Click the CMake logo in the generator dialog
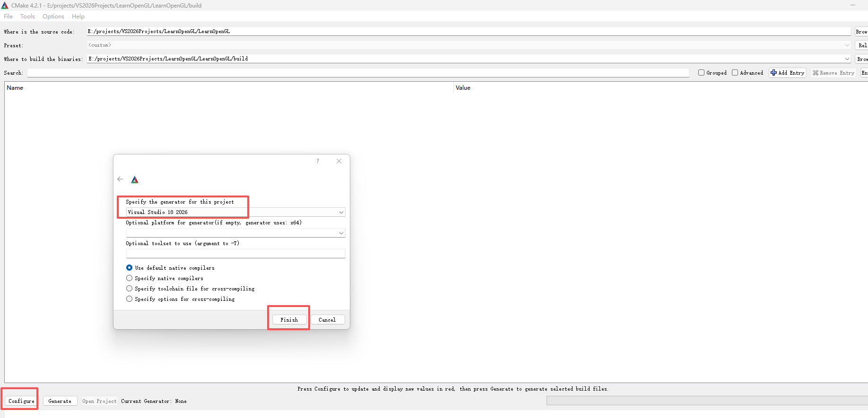The width and height of the screenshot is (868, 418). click(x=135, y=179)
